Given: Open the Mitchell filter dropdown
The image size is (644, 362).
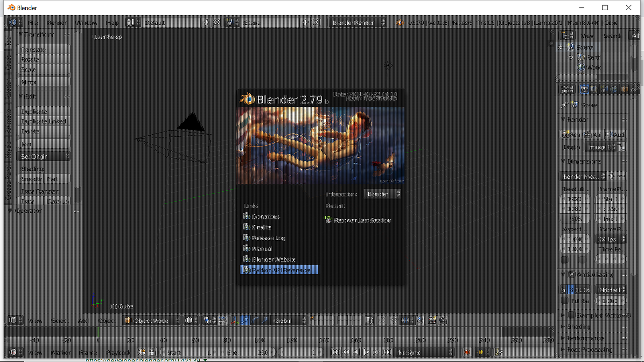Looking at the screenshot, I should coord(611,290).
